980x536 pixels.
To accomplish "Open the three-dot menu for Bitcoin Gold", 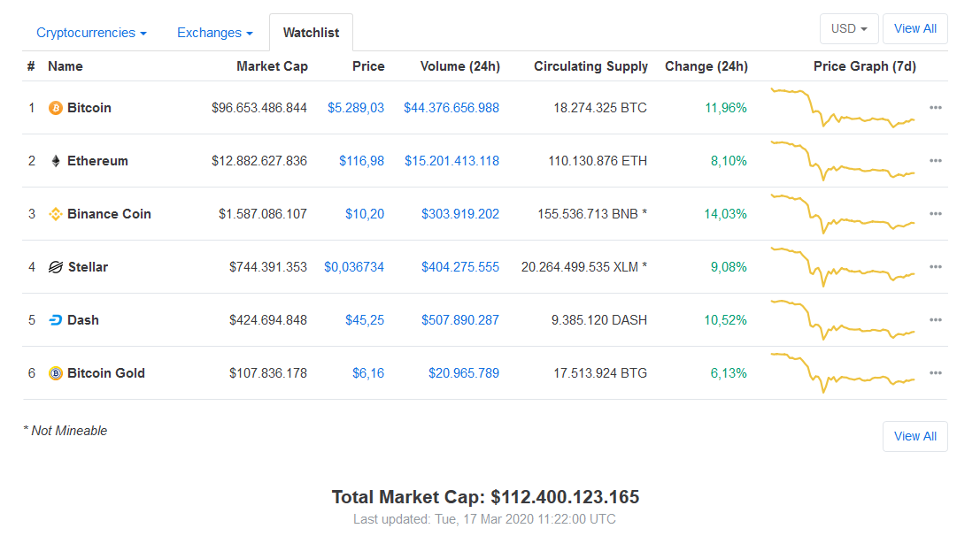I will tap(935, 373).
